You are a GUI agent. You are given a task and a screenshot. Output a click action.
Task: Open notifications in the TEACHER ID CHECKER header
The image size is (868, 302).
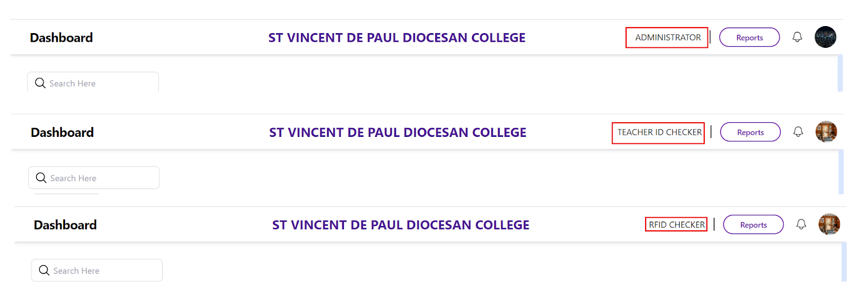tap(798, 132)
